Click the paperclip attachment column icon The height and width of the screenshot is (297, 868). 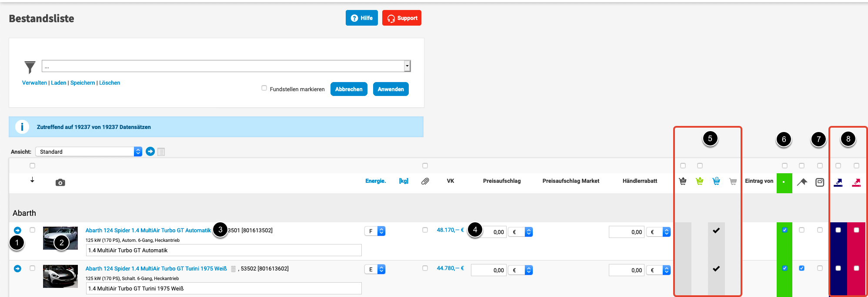(425, 181)
